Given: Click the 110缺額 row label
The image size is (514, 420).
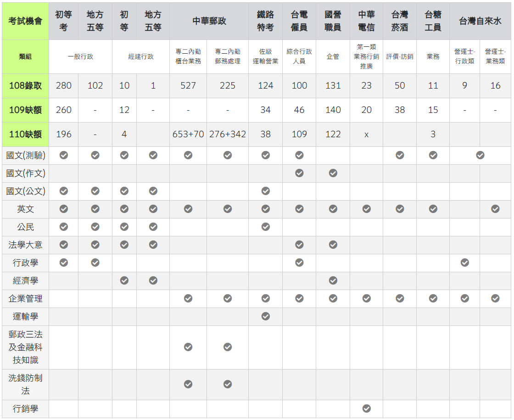Looking at the screenshot, I should click(x=25, y=134).
